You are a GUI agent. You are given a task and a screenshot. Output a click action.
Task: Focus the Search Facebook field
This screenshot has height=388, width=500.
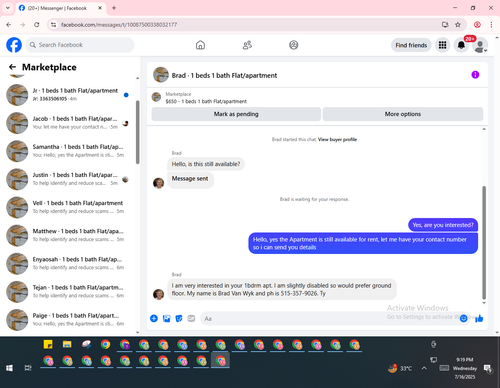pos(80,45)
